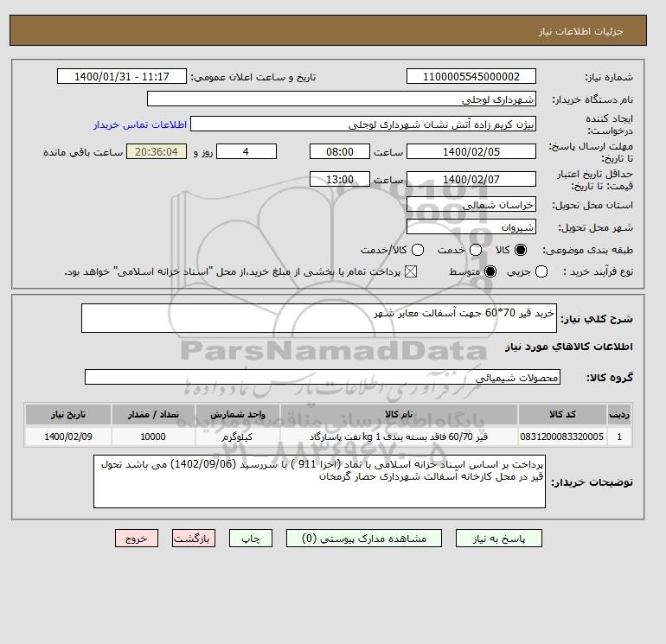The width and height of the screenshot is (666, 644).
Task: Click product name قیر 60/70 cell
Action: [399, 437]
